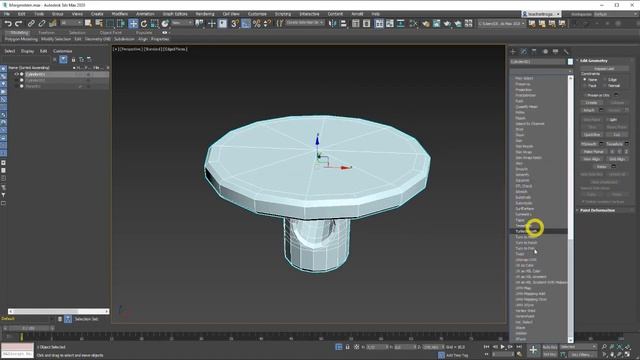Viewport: 640px width, 360px height.
Task: Toggle the Auto Key button
Action: tap(549, 347)
